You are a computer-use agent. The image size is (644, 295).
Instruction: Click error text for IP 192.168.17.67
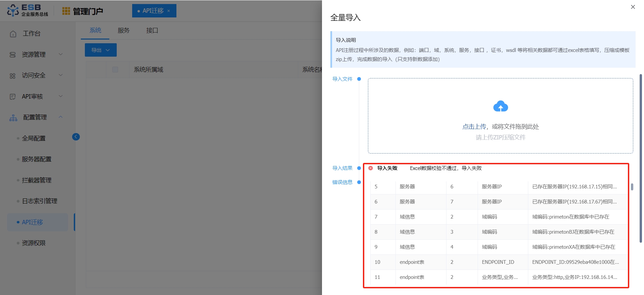[574, 202]
